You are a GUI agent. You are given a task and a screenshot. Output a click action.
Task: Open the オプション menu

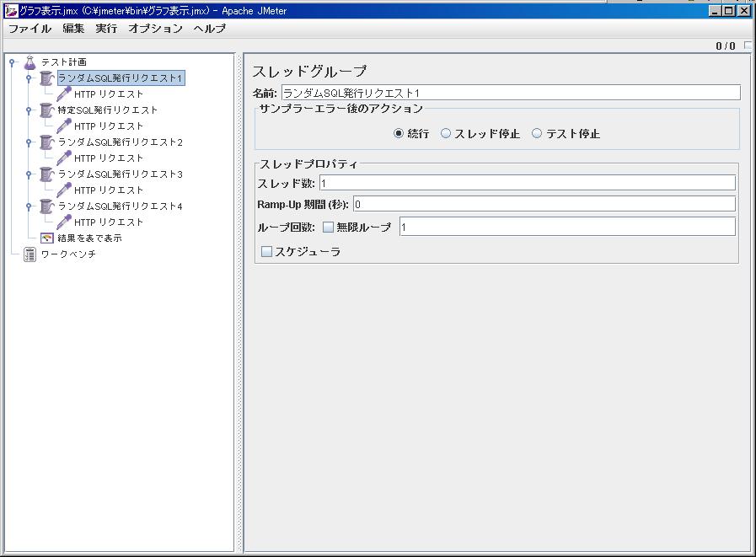155,29
